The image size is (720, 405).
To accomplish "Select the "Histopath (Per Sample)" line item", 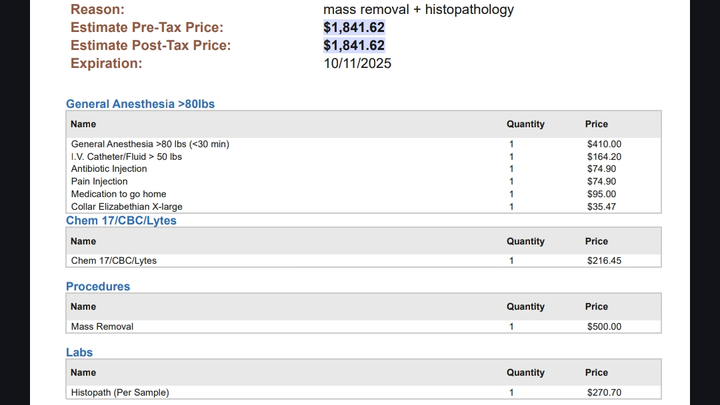I will point(120,392).
